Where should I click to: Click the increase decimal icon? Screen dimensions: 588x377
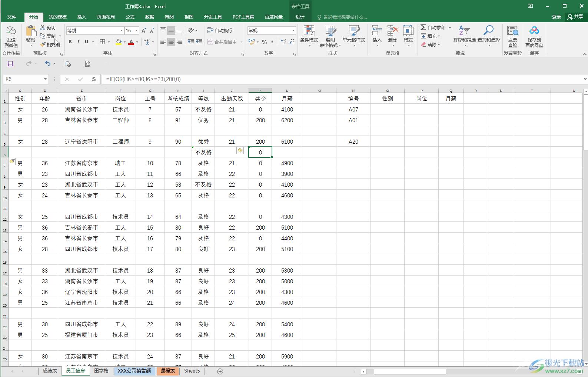coord(283,42)
